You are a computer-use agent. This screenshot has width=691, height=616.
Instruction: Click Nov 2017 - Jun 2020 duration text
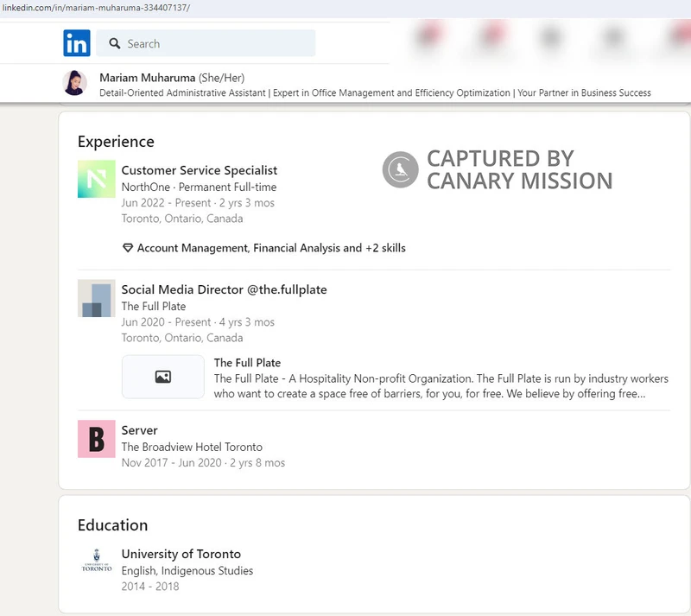[x=203, y=462]
